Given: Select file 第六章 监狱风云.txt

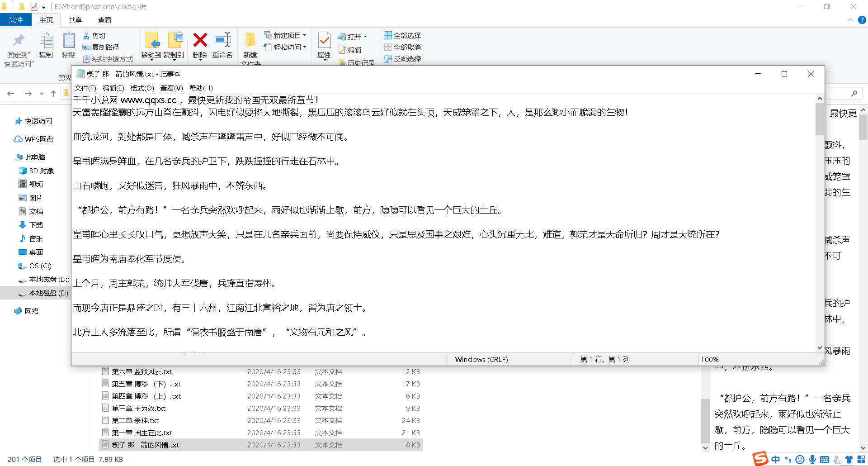Looking at the screenshot, I should point(142,371).
